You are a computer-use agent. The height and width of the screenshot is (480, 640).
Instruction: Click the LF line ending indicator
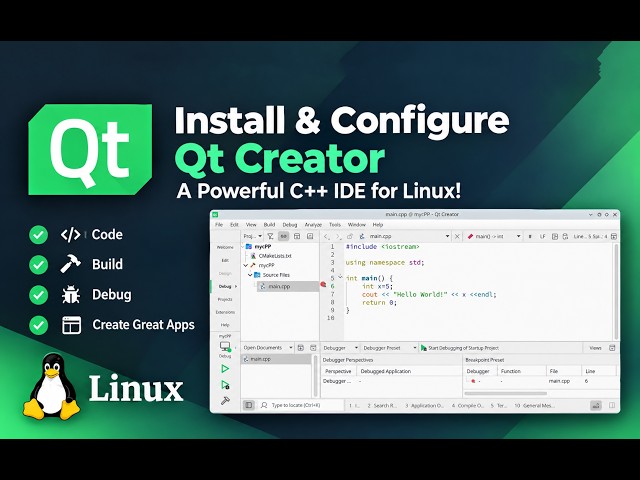[x=543, y=236]
